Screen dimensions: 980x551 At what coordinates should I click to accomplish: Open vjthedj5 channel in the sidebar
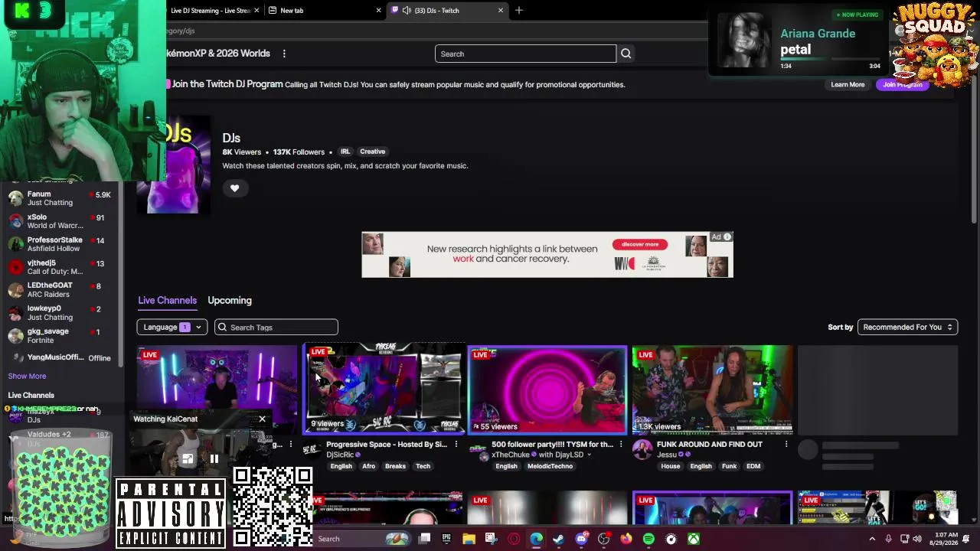pos(61,267)
